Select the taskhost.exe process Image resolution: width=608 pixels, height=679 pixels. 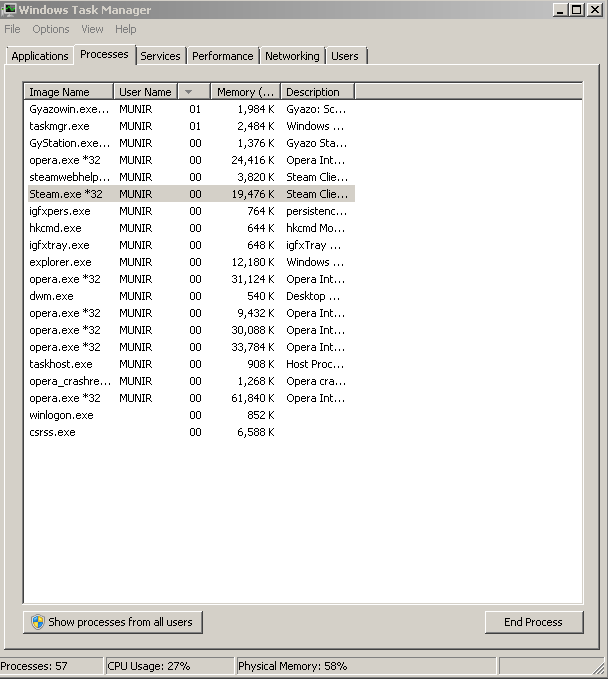pyautogui.click(x=191, y=364)
